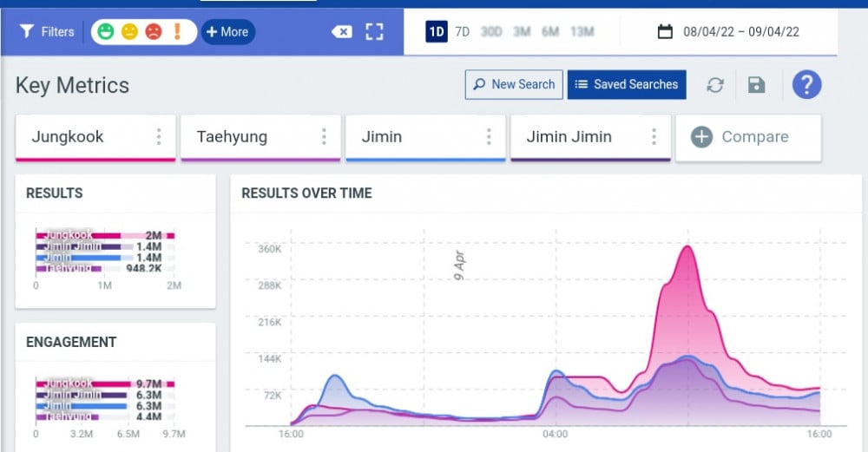Open Saved Searches list
Screen dimensions: 868x452
[627, 85]
